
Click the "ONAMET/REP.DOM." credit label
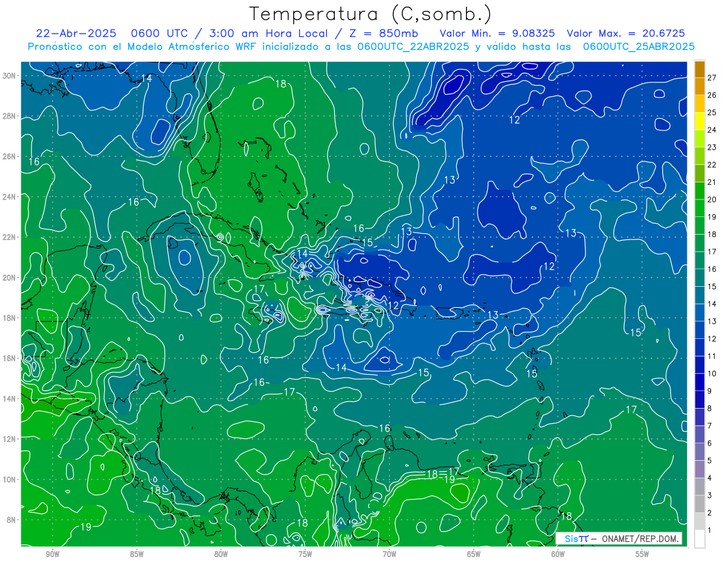click(x=639, y=538)
